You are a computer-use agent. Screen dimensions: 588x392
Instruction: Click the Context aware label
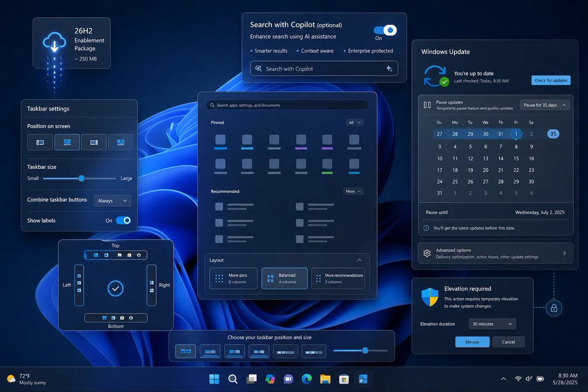(x=317, y=51)
